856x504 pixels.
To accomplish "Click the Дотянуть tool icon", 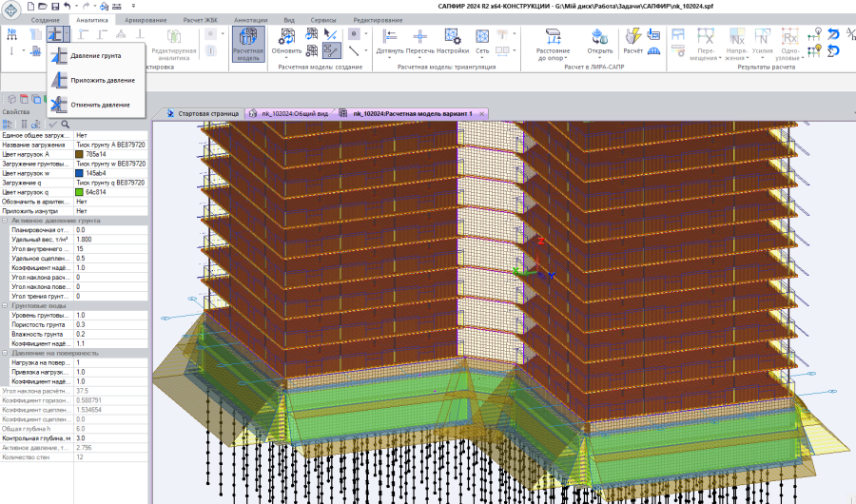I will click(389, 38).
